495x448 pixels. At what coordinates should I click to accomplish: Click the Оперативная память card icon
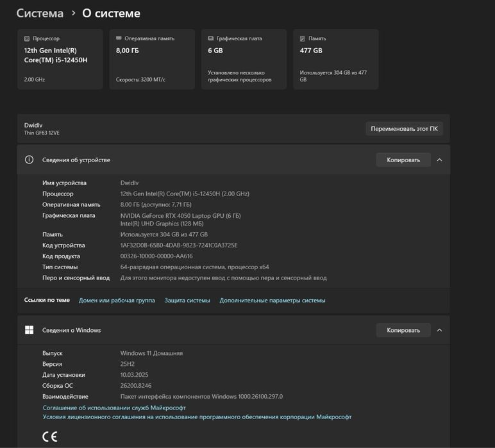[119, 38]
